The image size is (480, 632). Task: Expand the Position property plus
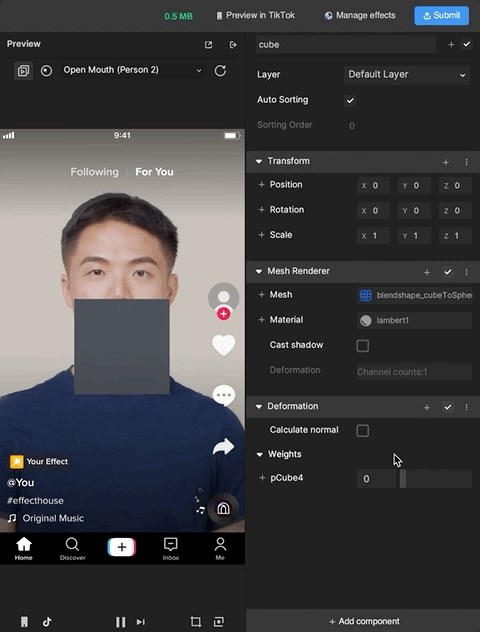point(261,185)
